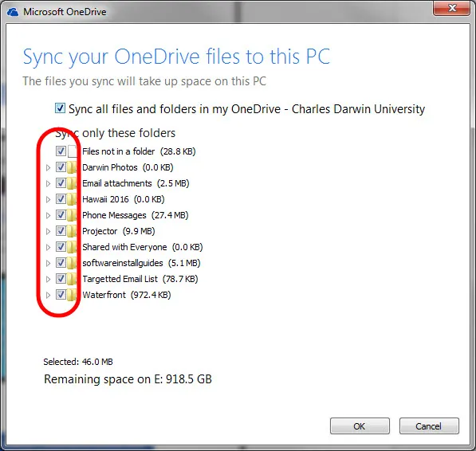Click the OneDrive cloud icon in title bar
Screen dimensions: 476x451
(13, 12)
